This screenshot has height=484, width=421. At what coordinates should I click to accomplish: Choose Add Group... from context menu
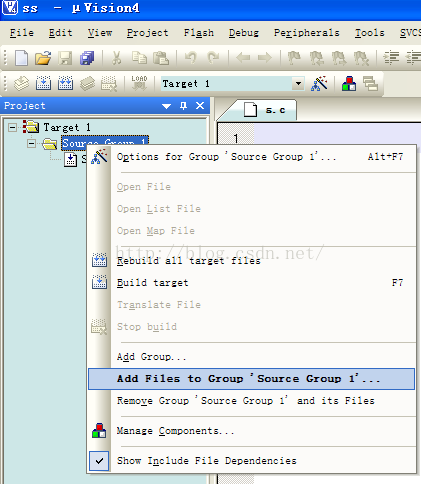point(252,357)
